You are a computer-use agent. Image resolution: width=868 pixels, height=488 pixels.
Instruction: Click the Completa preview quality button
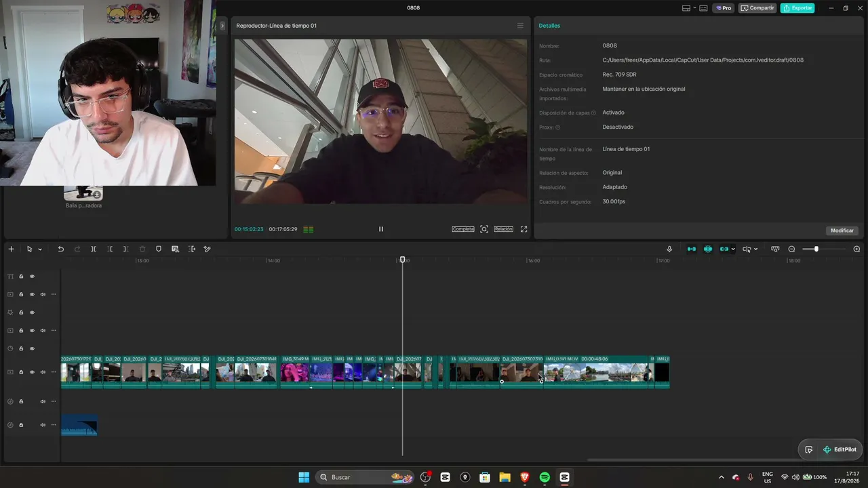463,229
